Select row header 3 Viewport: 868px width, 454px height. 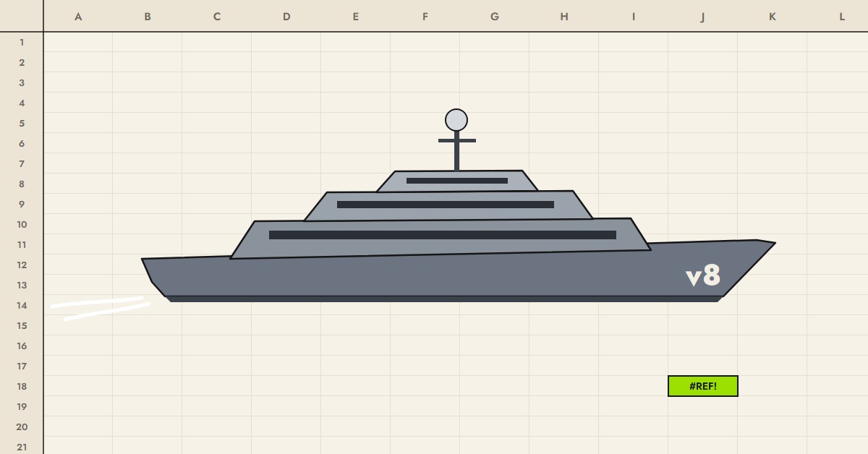tap(22, 82)
